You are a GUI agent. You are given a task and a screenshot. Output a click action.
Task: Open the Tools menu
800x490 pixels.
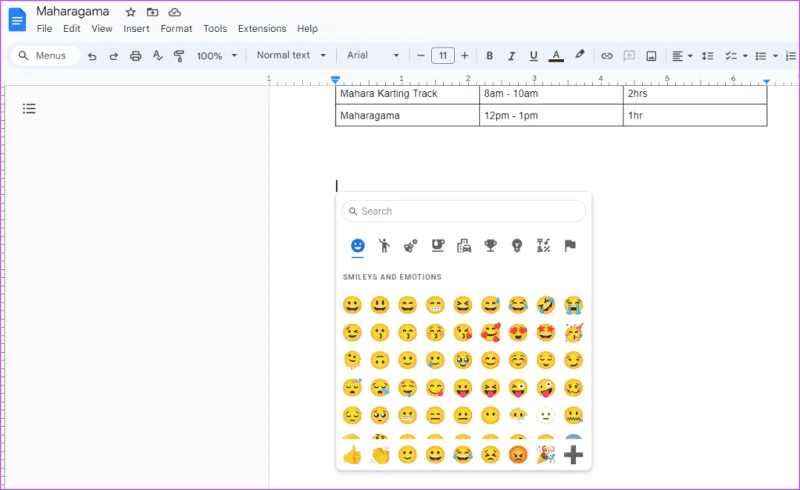[x=215, y=29]
